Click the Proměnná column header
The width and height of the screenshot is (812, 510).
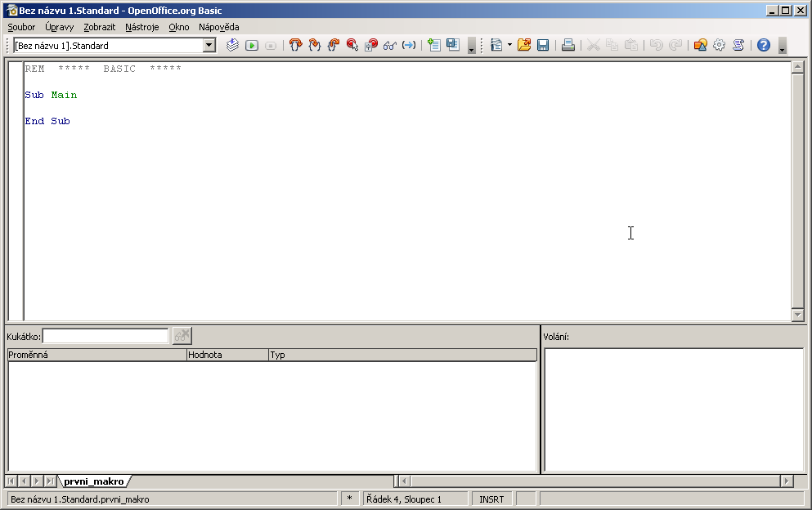pos(96,355)
